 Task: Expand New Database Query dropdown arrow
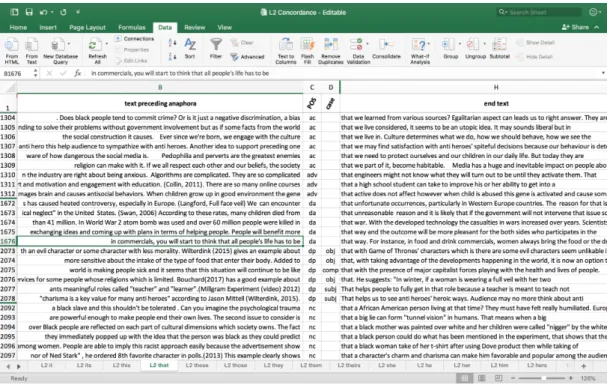click(x=69, y=44)
